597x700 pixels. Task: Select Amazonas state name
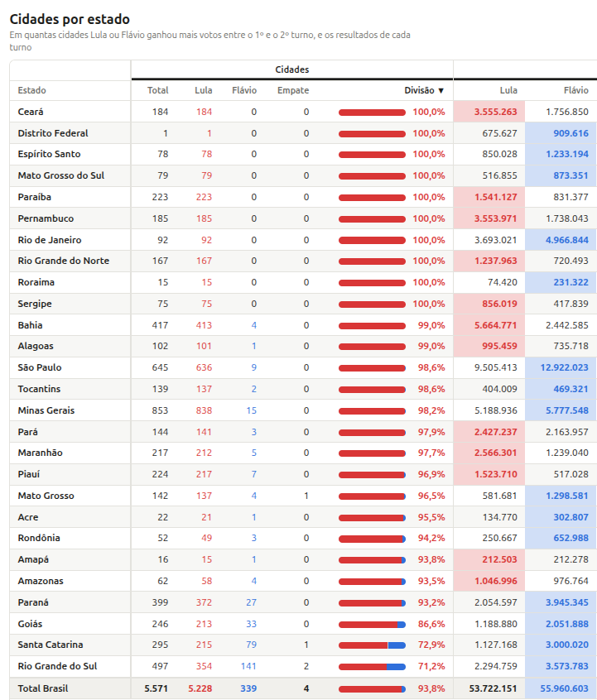pos(41,581)
